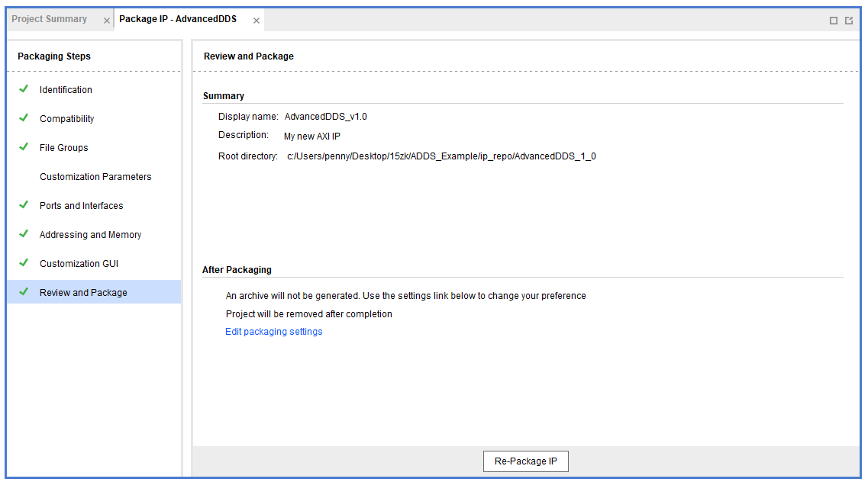
Task: Select the Review and Package step
Action: (83, 293)
